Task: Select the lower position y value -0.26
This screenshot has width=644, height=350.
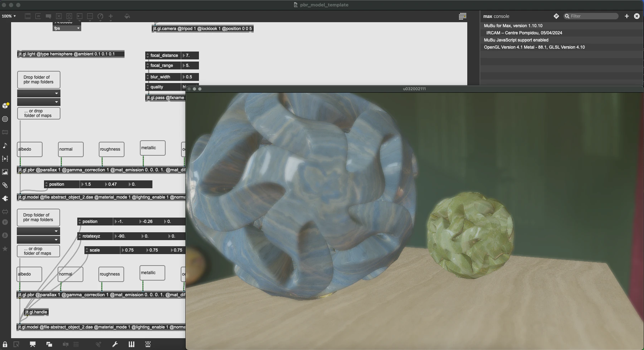Action: [151, 222]
